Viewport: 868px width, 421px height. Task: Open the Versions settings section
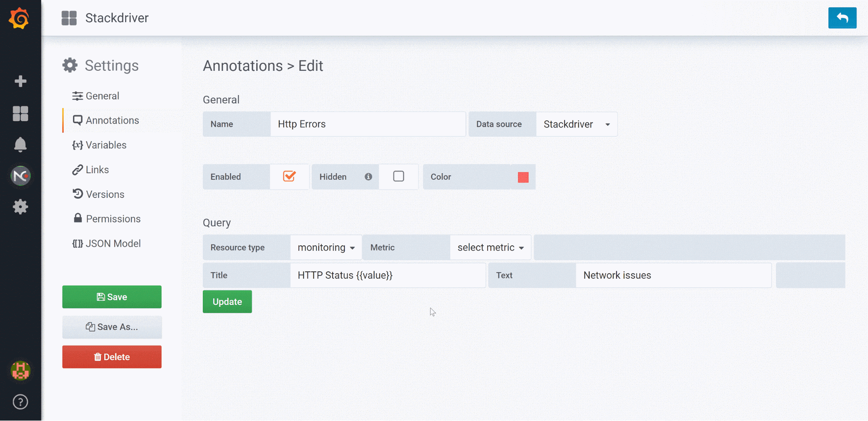[99, 194]
